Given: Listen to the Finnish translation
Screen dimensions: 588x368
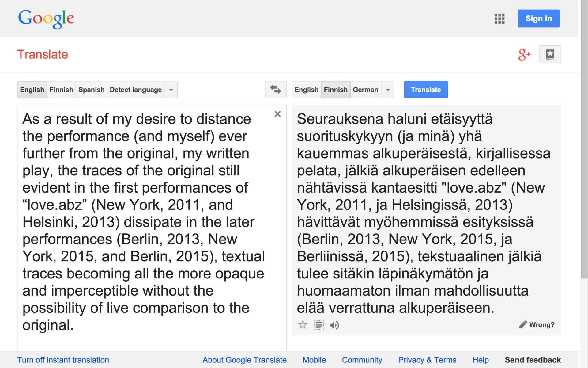Looking at the screenshot, I should 334,325.
